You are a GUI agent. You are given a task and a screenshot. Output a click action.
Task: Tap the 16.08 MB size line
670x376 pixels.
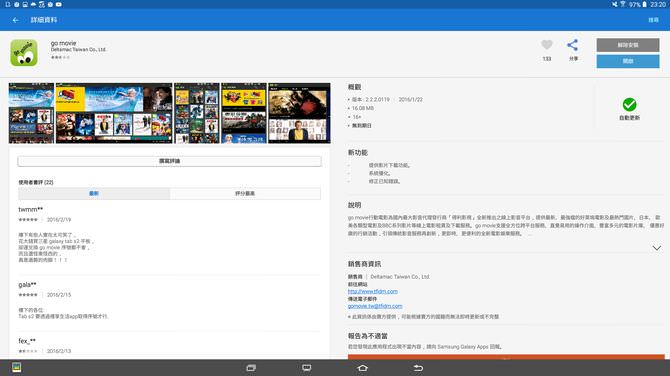tap(363, 109)
